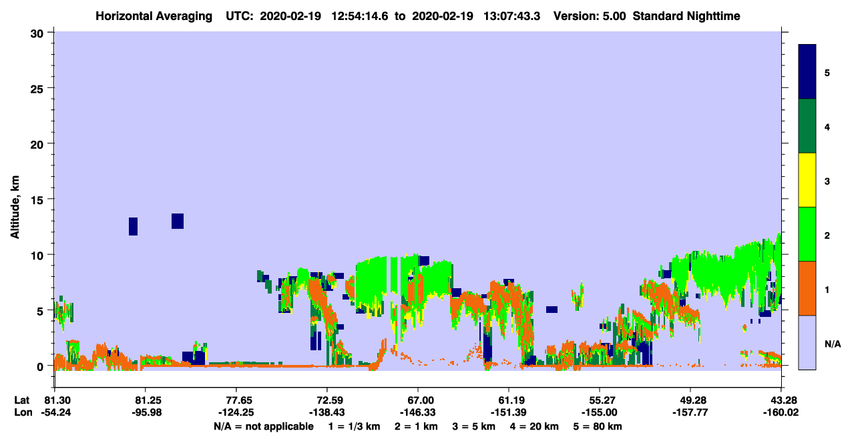Click the latitude value 49.28

click(690, 400)
